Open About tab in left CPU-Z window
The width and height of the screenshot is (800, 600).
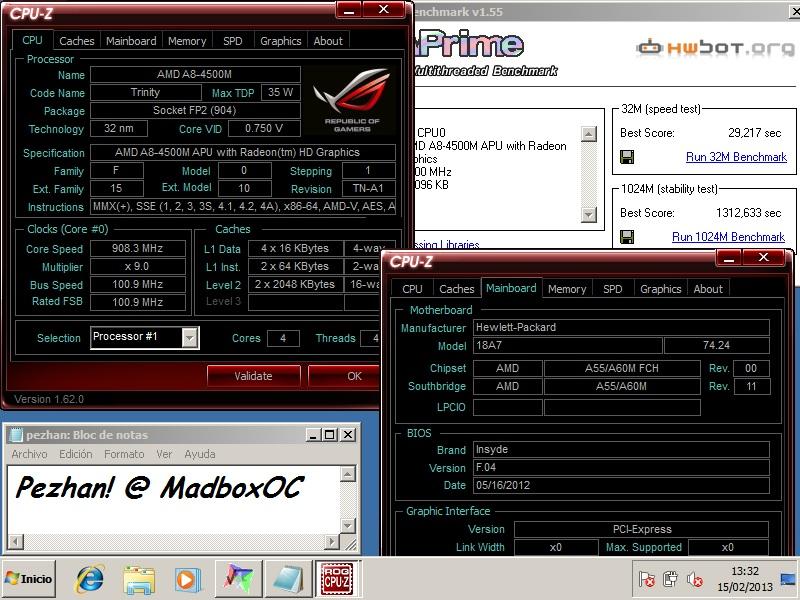click(328, 41)
